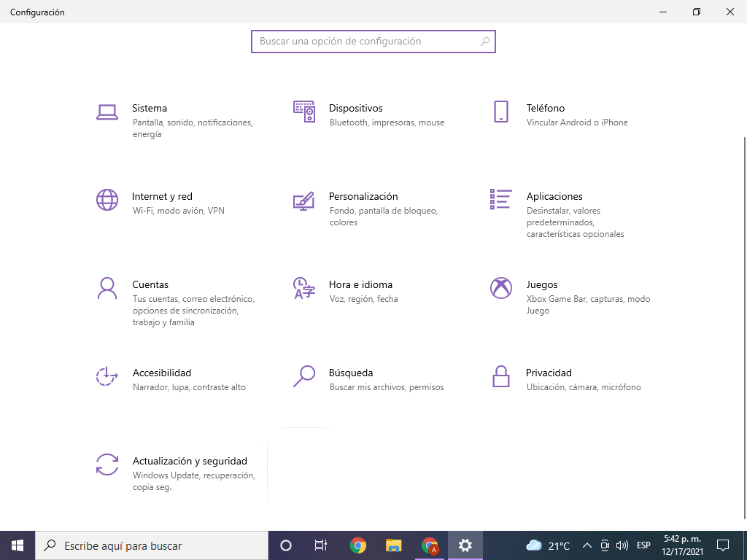
Task: Open Cuentas person icon
Action: [107, 288]
